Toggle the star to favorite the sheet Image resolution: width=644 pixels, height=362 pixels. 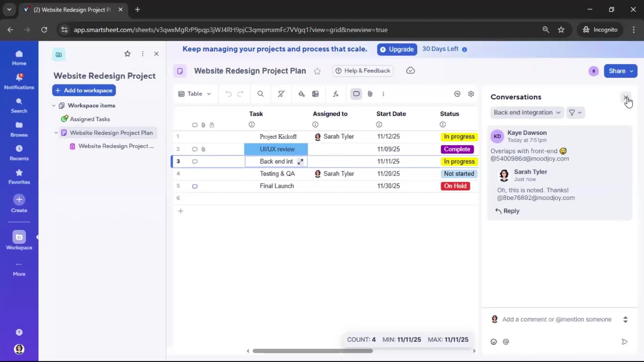pos(317,71)
